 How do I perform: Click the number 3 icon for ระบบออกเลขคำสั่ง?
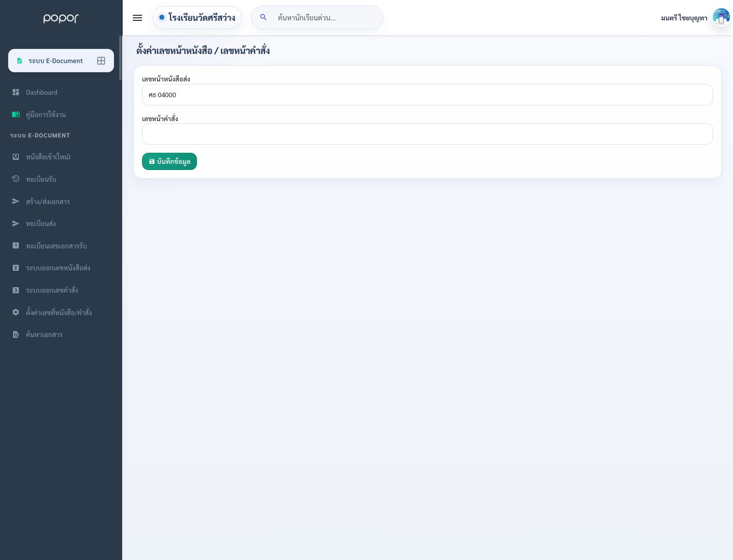(x=16, y=290)
